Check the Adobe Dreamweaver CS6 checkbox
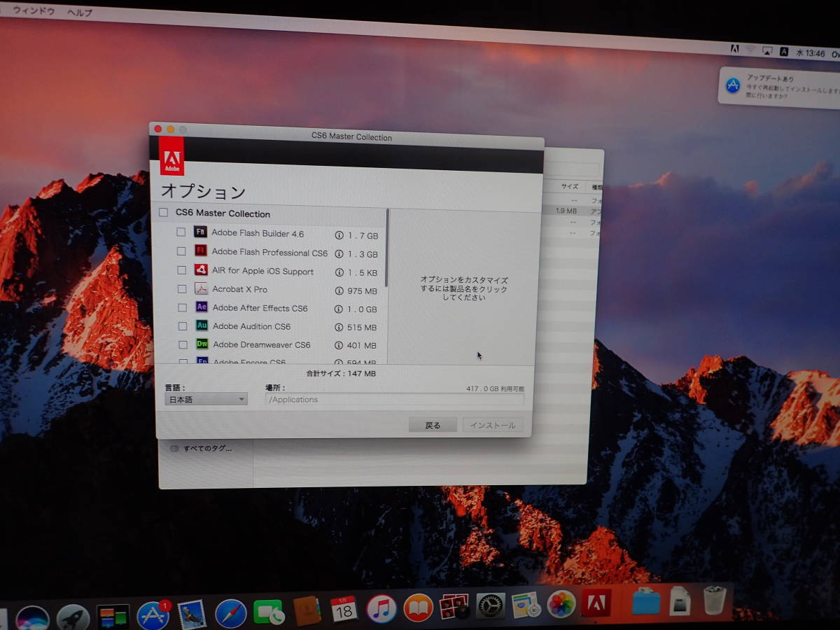This screenshot has height=630, width=840. 183,344
